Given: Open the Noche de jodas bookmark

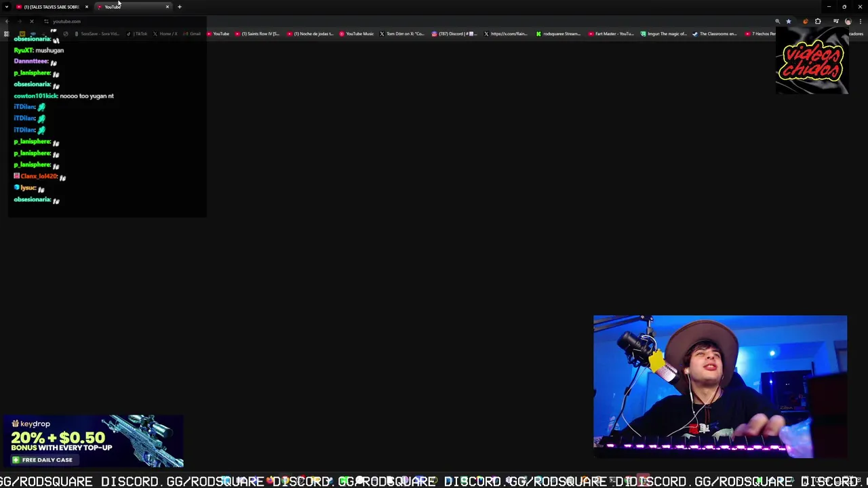Looking at the screenshot, I should [x=310, y=34].
